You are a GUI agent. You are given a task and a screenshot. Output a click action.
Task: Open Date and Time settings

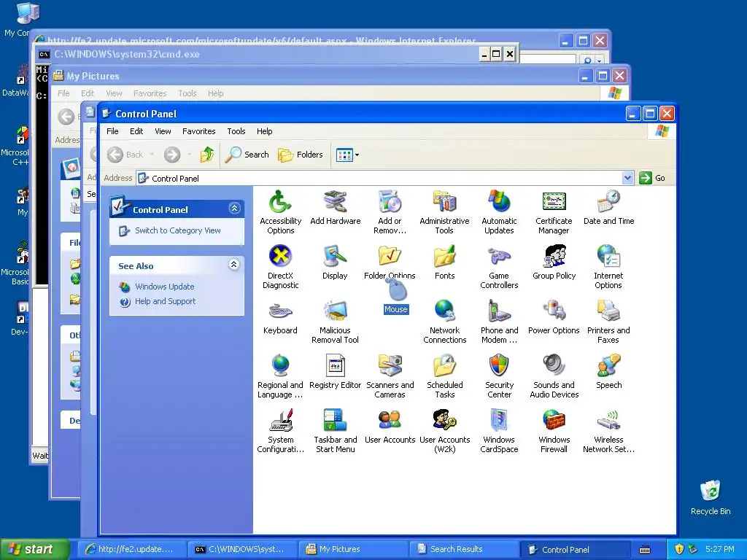tap(608, 208)
